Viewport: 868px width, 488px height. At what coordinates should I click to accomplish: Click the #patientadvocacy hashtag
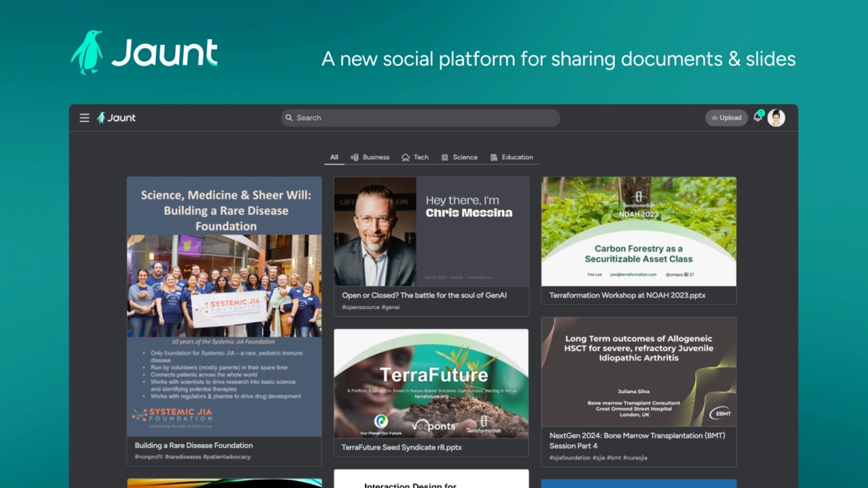click(226, 457)
